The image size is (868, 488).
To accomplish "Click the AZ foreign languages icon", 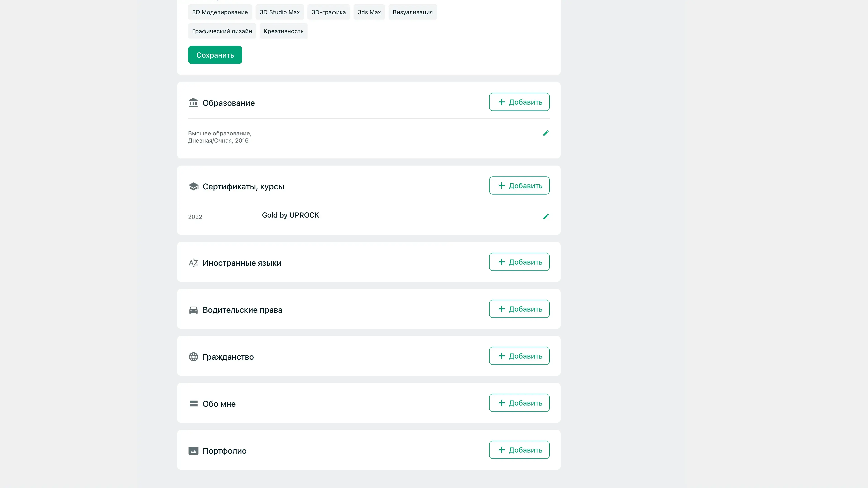I will click(x=193, y=263).
